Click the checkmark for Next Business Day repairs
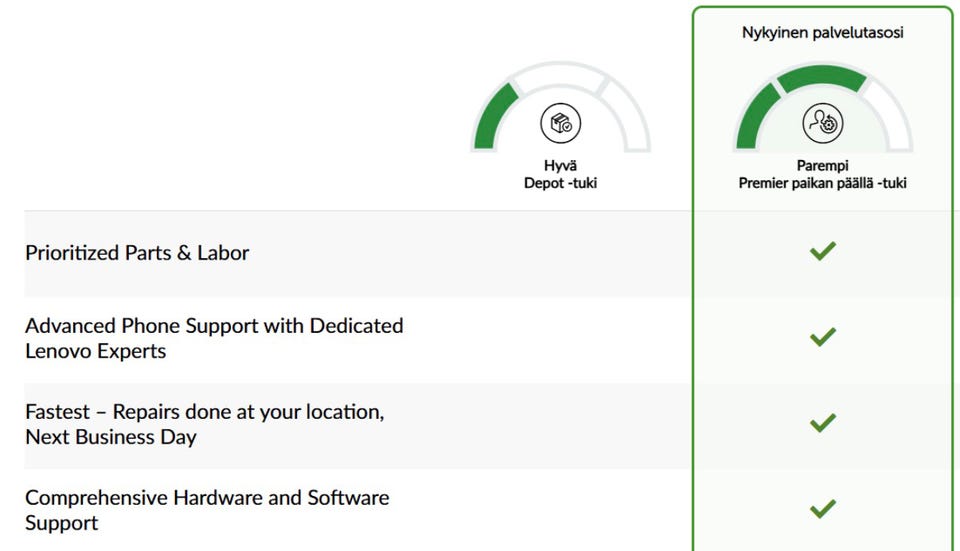Screen dimensions: 960x551 pyautogui.click(x=822, y=423)
